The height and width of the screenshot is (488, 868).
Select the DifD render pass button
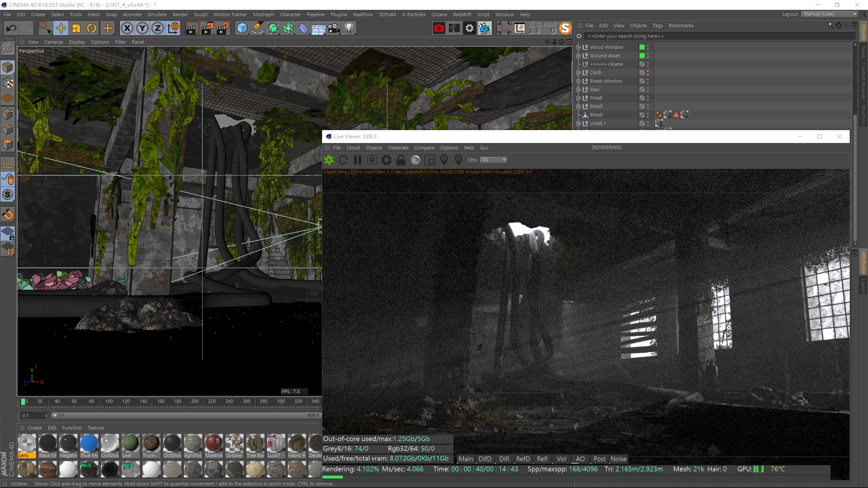coord(485,459)
